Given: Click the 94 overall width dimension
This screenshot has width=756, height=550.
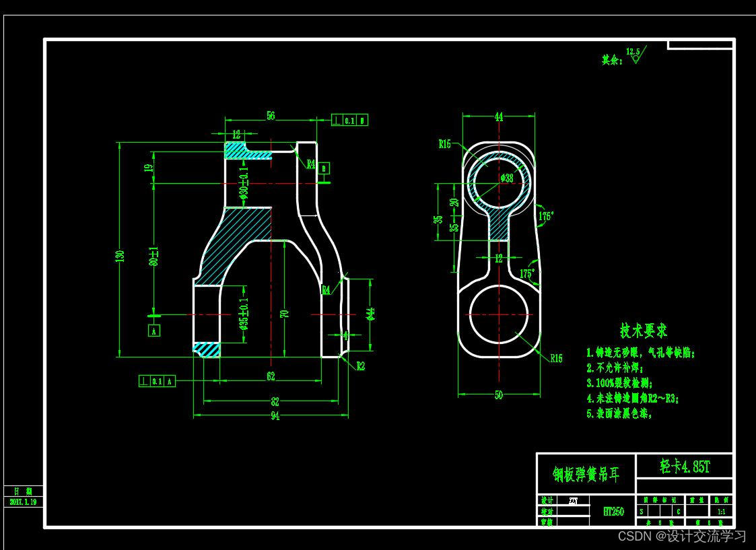Looking at the screenshot, I should coord(275,415).
